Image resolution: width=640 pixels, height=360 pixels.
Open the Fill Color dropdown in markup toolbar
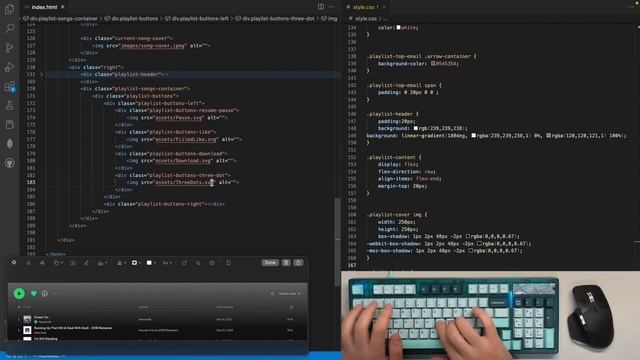click(151, 263)
